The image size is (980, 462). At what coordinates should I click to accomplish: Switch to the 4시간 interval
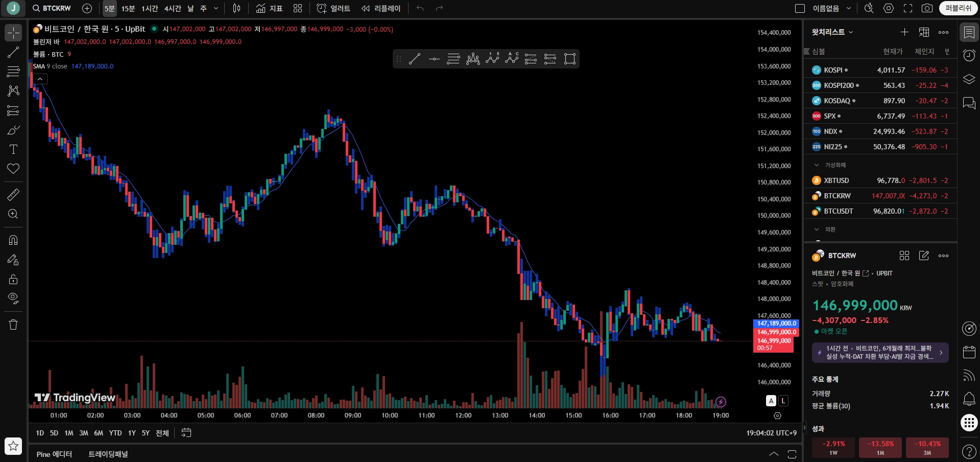click(x=173, y=8)
